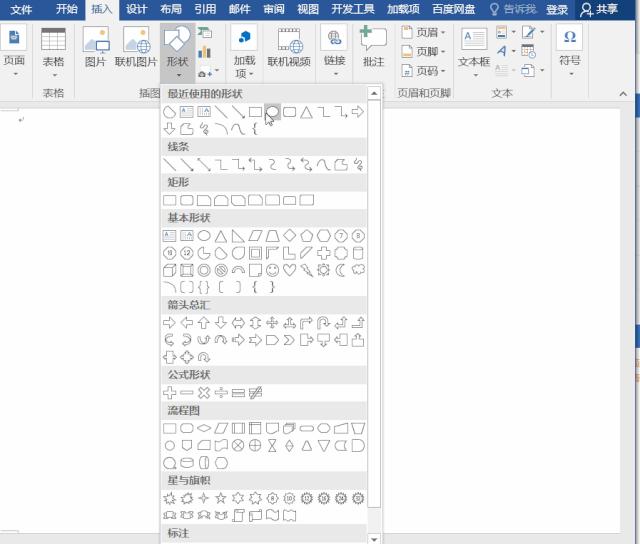Viewport: 640px width, 544px height.
Task: Choose the trapezoid in basic shapes
Action: (272, 235)
